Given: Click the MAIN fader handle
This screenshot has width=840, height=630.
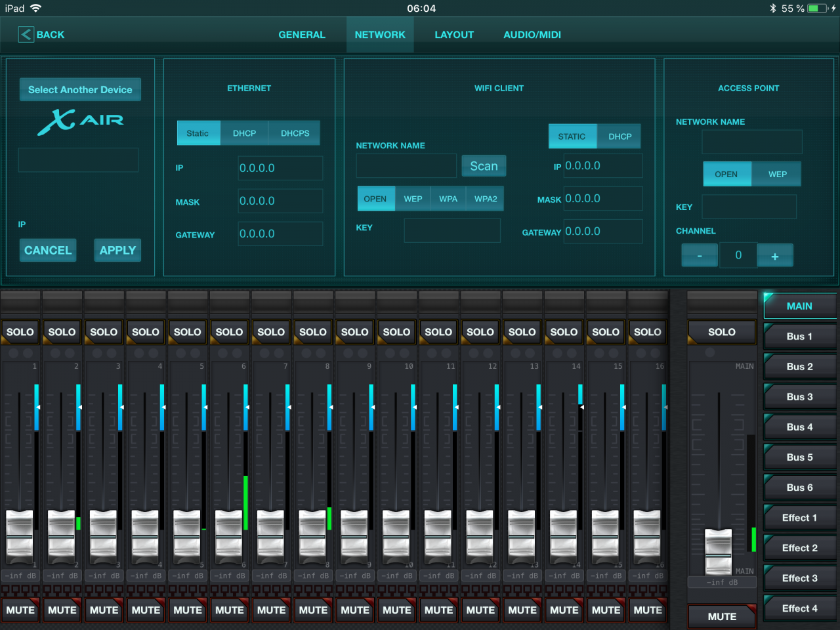Looking at the screenshot, I should click(719, 551).
